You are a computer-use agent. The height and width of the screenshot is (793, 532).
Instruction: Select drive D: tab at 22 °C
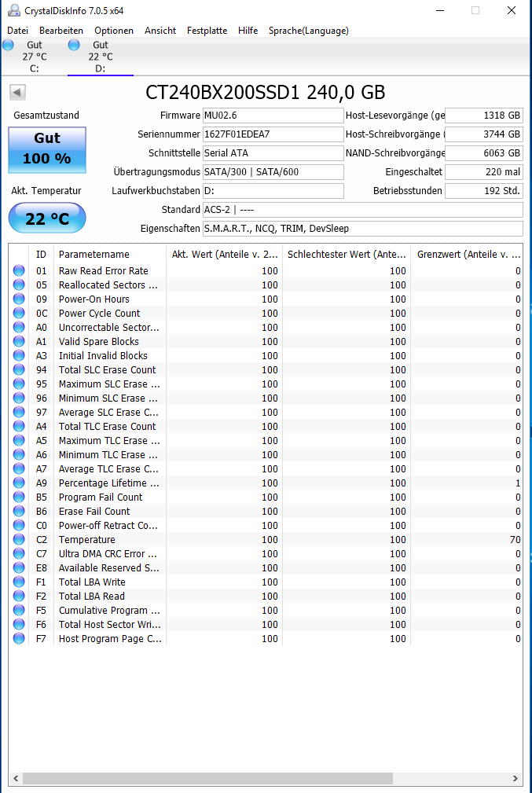click(x=100, y=57)
